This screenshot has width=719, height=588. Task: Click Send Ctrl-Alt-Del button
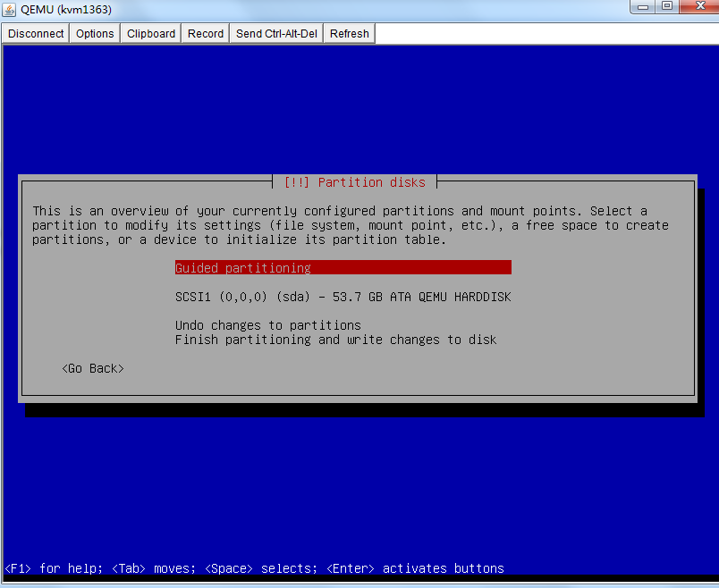(x=276, y=33)
